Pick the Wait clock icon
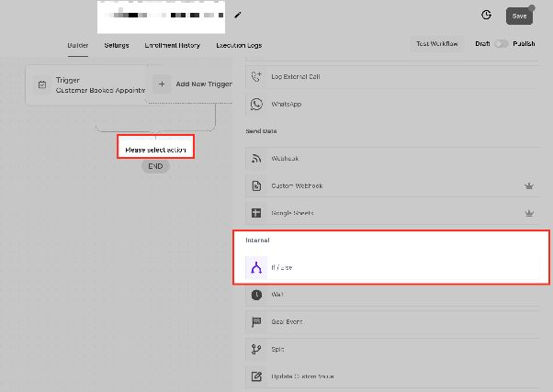 [x=256, y=295]
